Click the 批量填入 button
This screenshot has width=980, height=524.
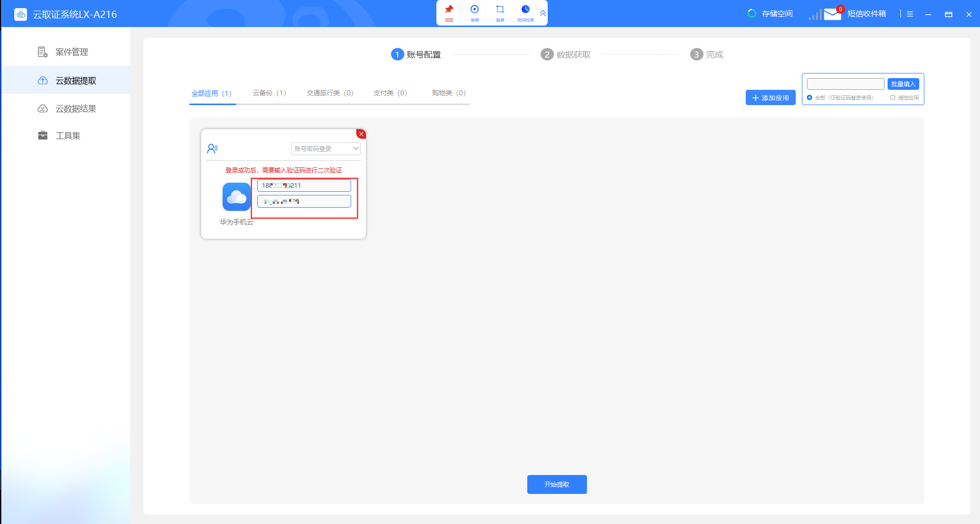tap(903, 84)
